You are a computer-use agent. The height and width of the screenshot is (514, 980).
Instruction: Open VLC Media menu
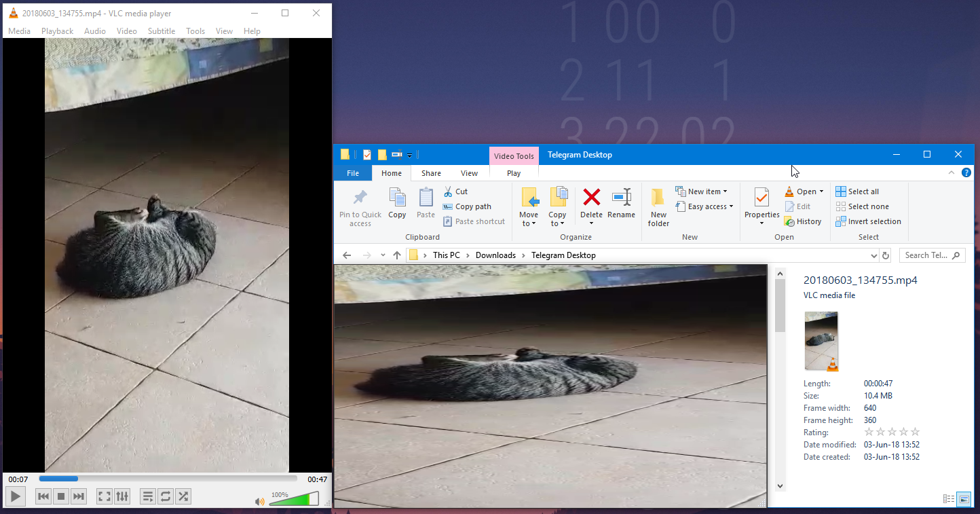coord(19,31)
